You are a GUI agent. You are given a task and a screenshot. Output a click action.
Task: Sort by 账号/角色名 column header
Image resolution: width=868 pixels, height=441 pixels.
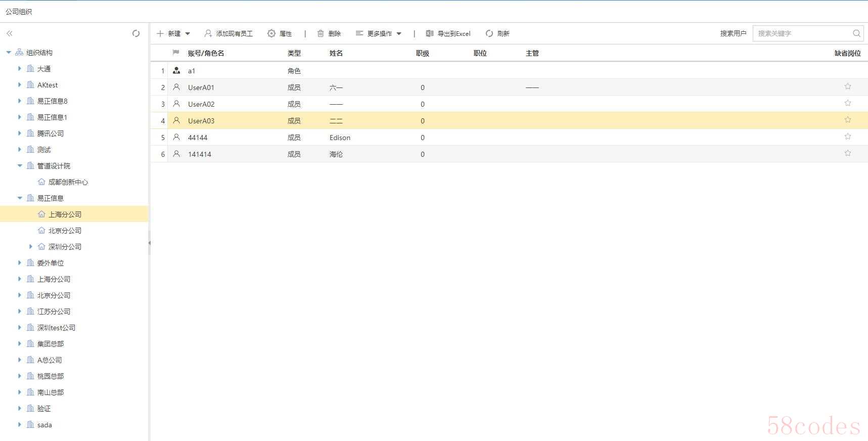(206, 53)
